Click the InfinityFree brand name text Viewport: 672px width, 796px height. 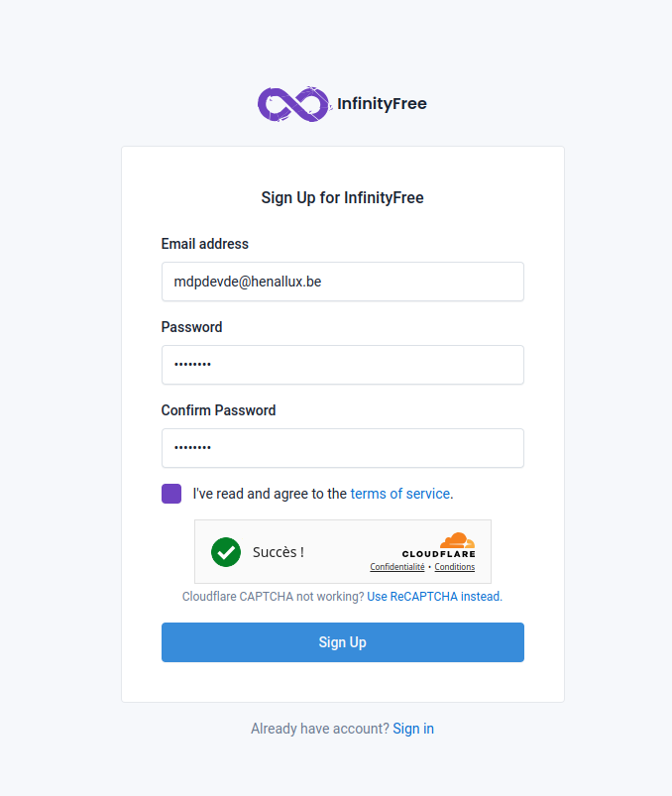[382, 104]
